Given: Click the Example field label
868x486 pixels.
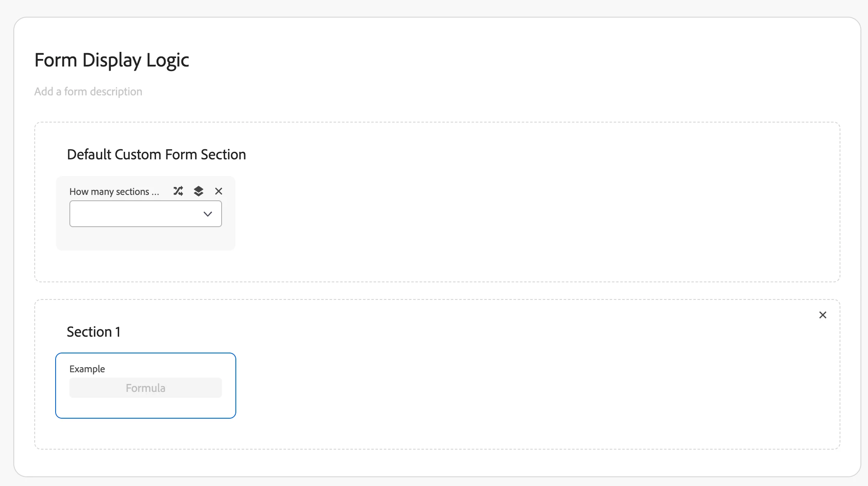Looking at the screenshot, I should [x=87, y=369].
